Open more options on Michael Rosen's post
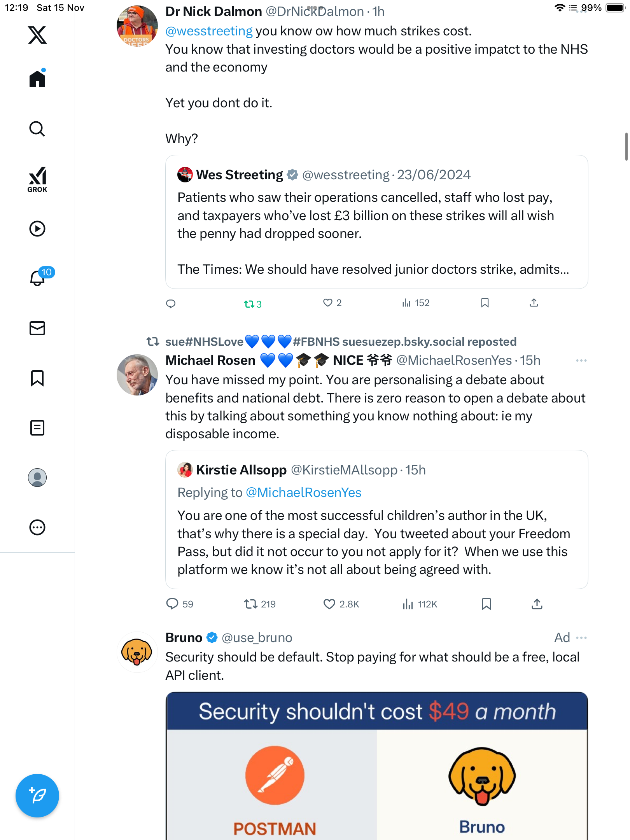This screenshot has width=630, height=840. click(x=581, y=360)
